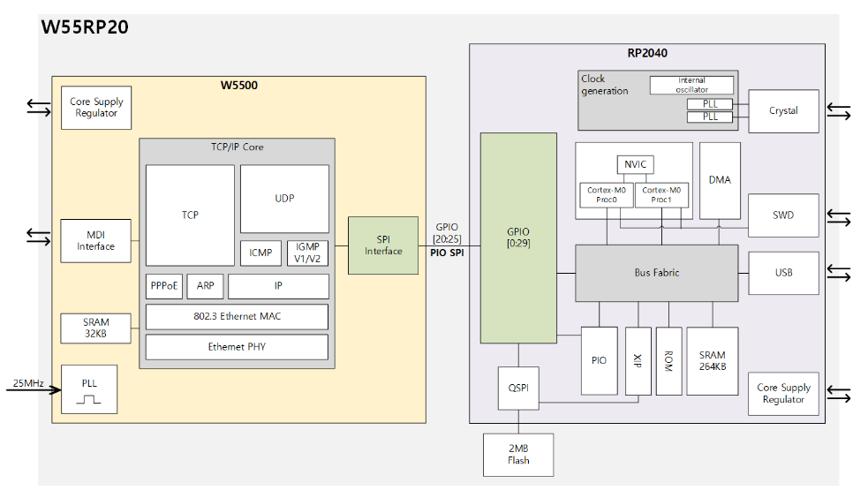The width and height of the screenshot is (868, 498).
Task: Click the GPIO [20:25] label
Action: coord(447,233)
